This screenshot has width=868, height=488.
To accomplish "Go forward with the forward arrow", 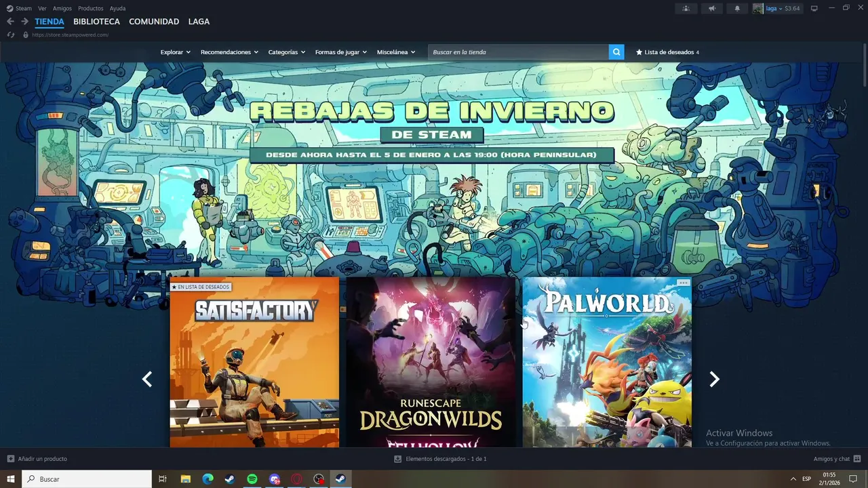I will [24, 22].
